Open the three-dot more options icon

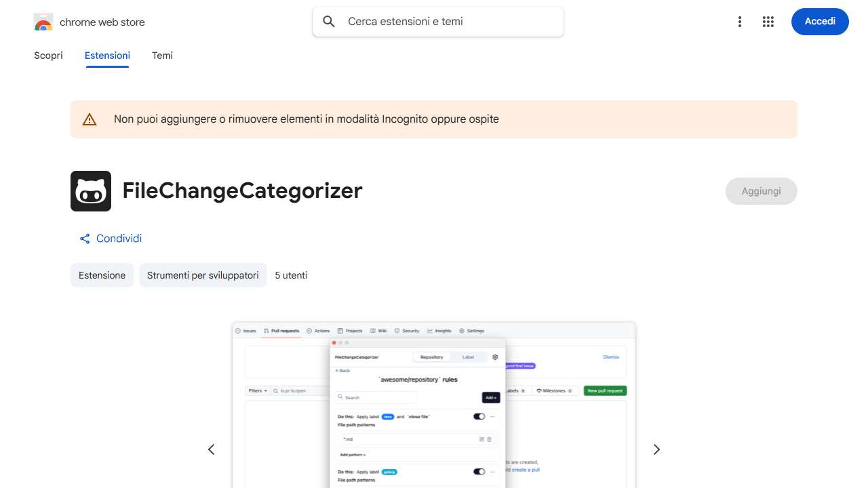click(x=740, y=21)
